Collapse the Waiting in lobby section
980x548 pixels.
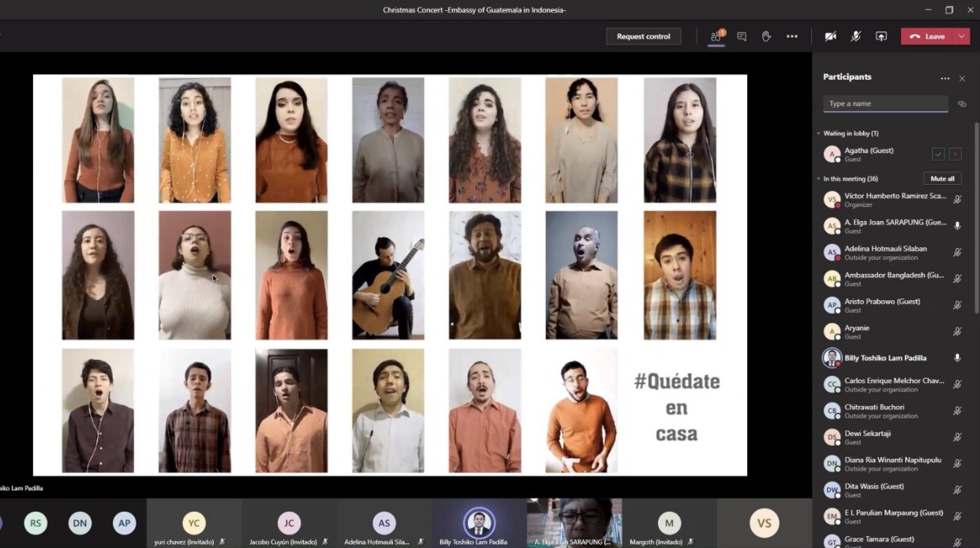click(818, 133)
